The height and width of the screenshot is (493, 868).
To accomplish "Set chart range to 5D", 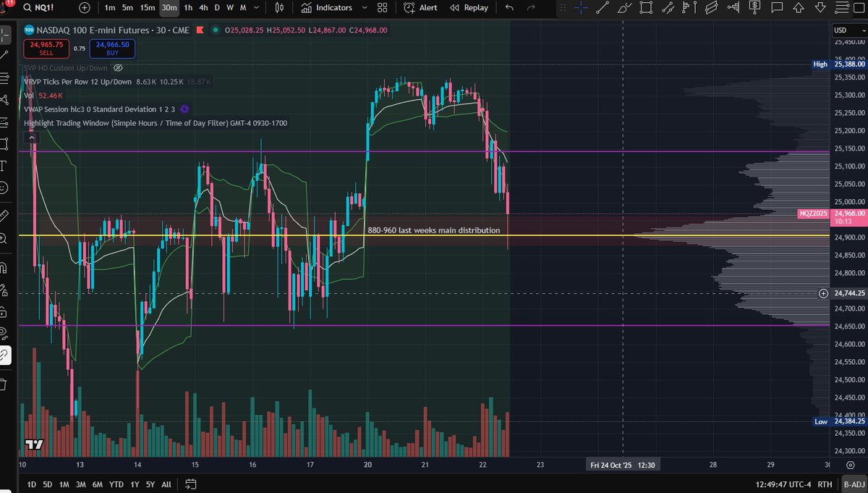I will pyautogui.click(x=48, y=484).
